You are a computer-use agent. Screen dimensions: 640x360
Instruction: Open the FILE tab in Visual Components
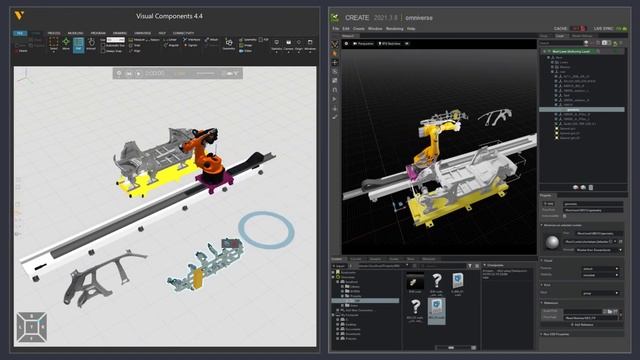[20, 33]
